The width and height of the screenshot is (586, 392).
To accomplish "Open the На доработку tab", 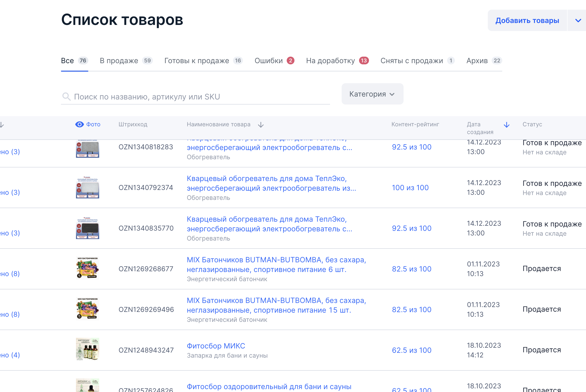I will tap(337, 60).
